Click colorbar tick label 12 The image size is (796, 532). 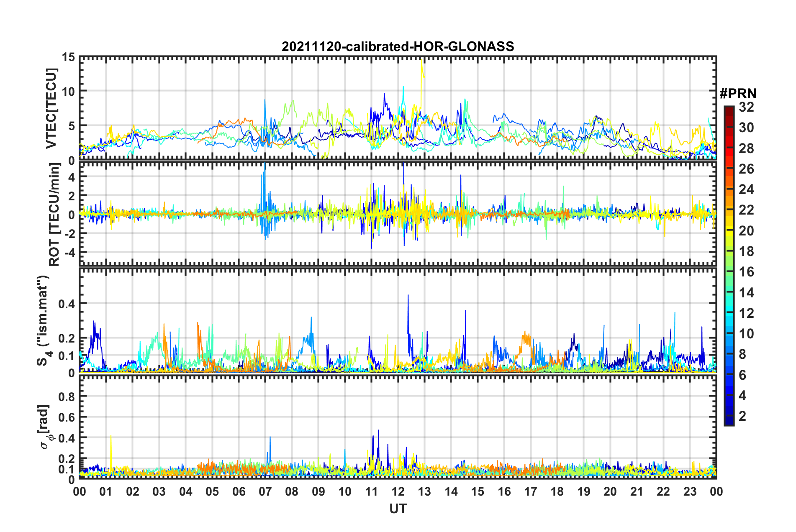tap(746, 313)
